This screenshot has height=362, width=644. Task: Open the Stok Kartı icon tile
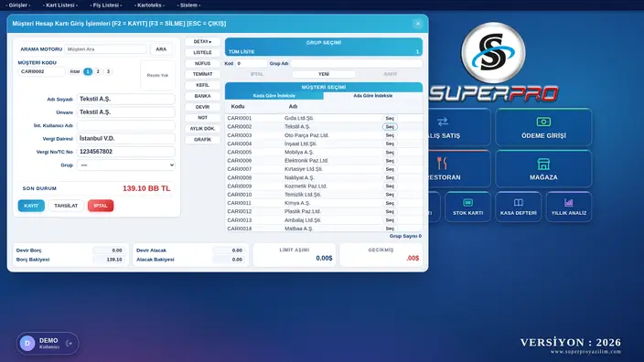pos(467,207)
